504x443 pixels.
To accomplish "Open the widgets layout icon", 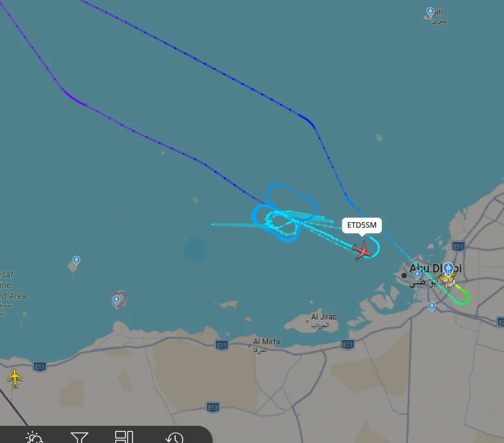I will [124, 437].
